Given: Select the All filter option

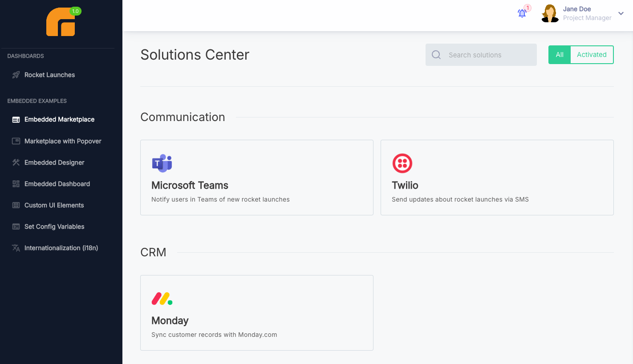Looking at the screenshot, I should pyautogui.click(x=559, y=54).
